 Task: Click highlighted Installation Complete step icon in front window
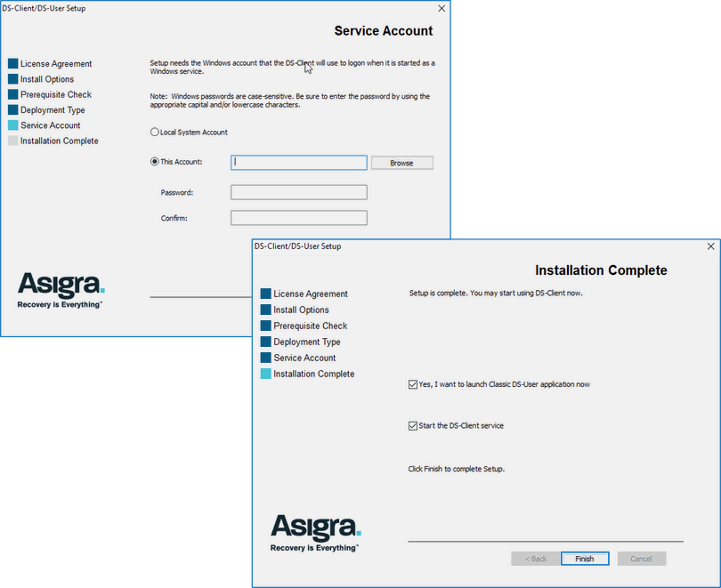click(266, 374)
